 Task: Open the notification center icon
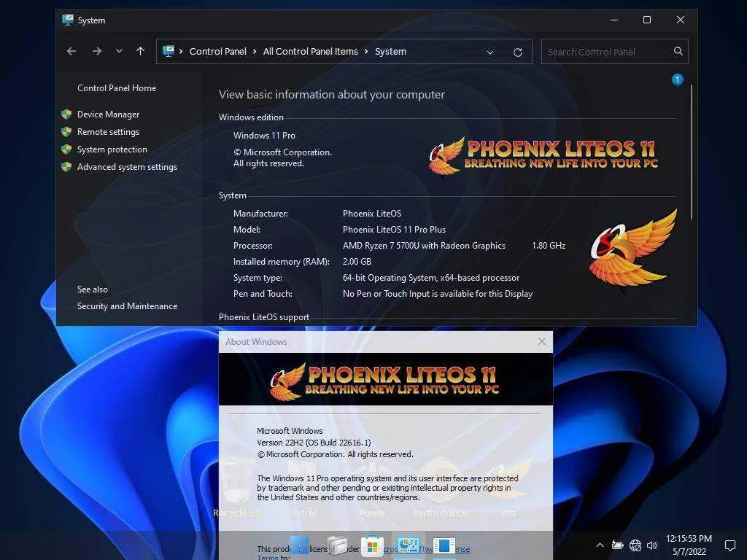[x=729, y=545]
